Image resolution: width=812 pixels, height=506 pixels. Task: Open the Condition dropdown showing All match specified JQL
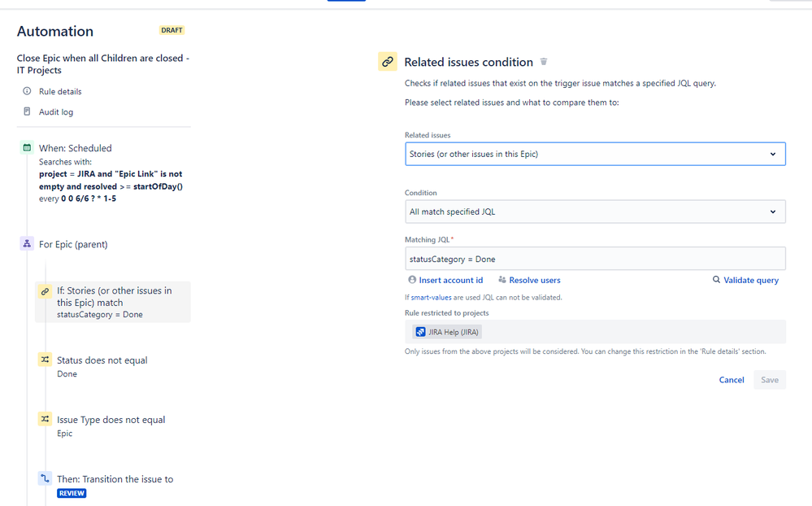click(x=595, y=212)
